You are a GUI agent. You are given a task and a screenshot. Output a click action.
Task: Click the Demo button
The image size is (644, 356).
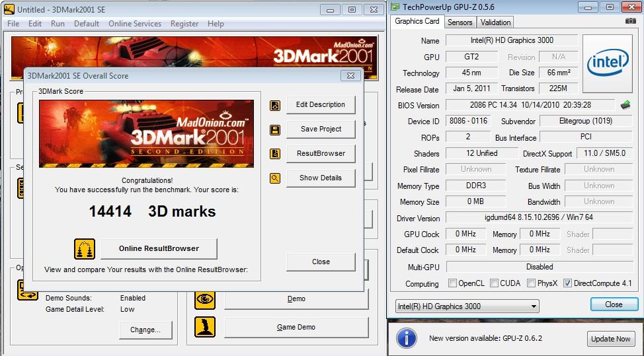click(296, 299)
